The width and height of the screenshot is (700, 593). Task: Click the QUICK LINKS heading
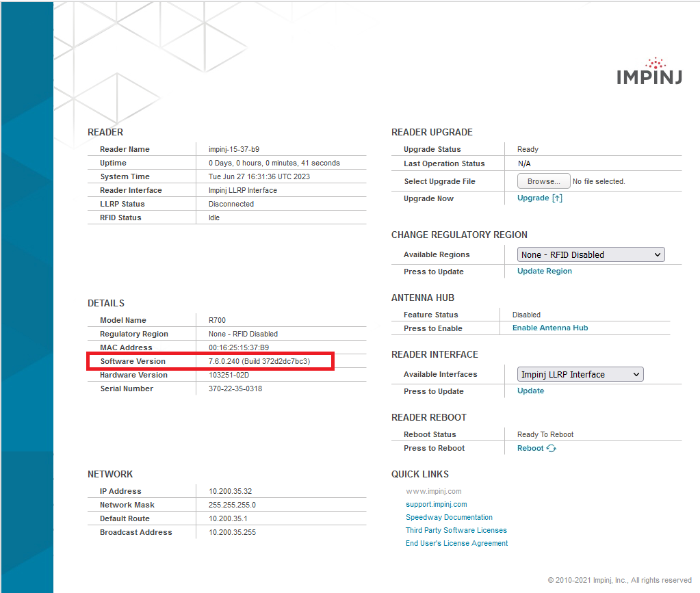420,474
